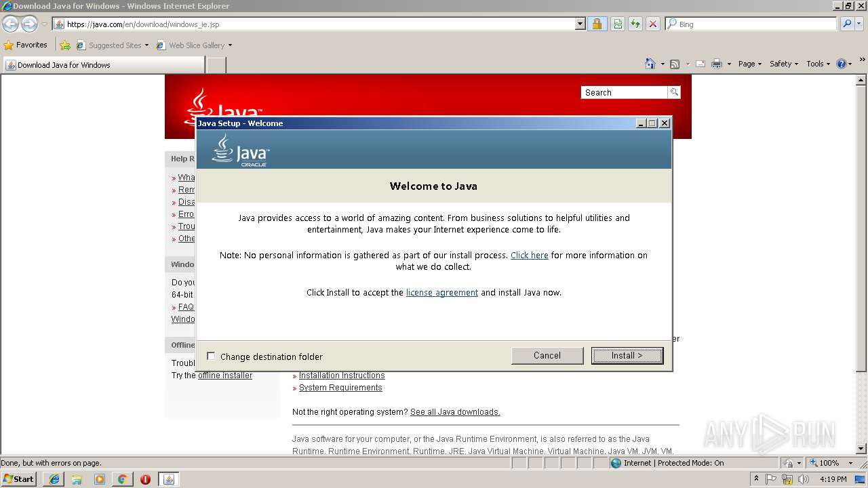Open the Tools menu
Screen dimensions: 868x488
pos(818,64)
